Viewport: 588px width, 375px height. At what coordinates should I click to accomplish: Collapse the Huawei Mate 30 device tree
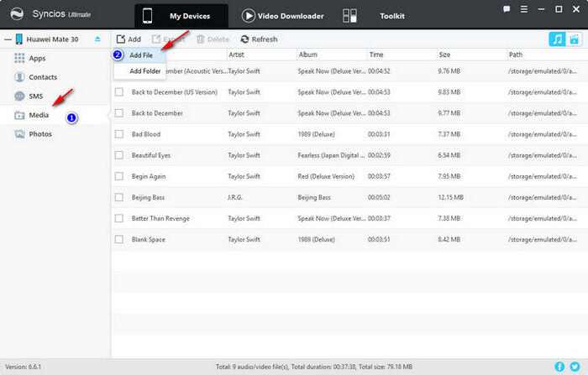[x=8, y=39]
